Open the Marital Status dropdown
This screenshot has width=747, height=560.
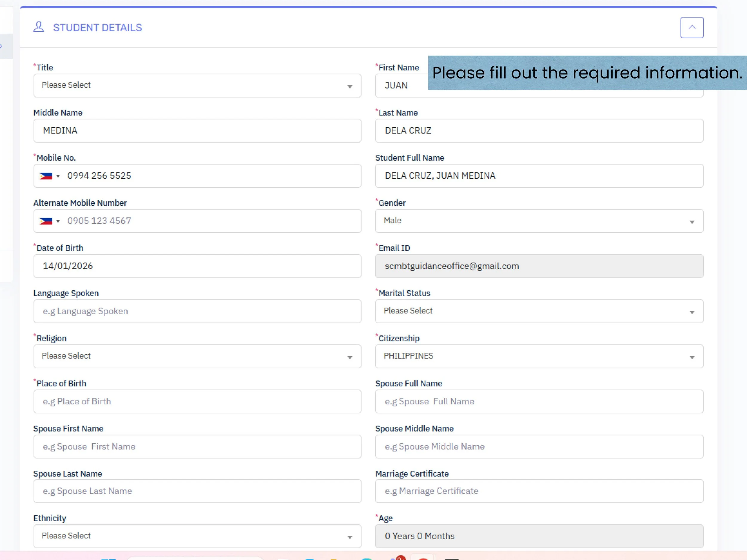click(539, 311)
